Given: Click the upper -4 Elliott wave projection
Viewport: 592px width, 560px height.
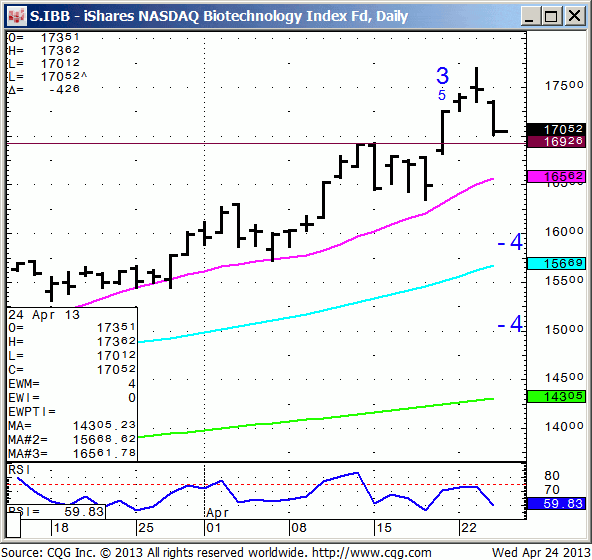Looking at the screenshot, I should click(510, 242).
